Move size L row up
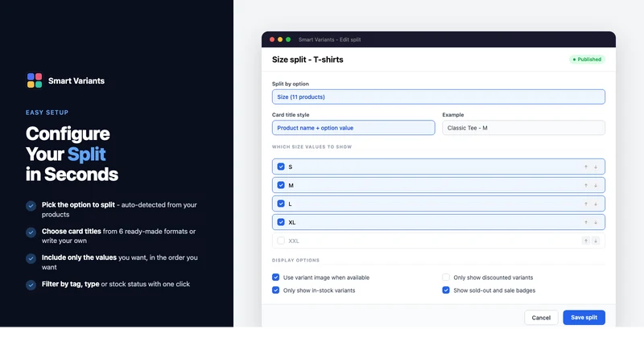Screen dimensions: 644x362 point(586,204)
